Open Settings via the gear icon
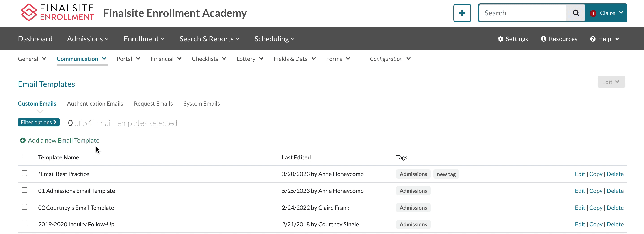 (x=500, y=39)
